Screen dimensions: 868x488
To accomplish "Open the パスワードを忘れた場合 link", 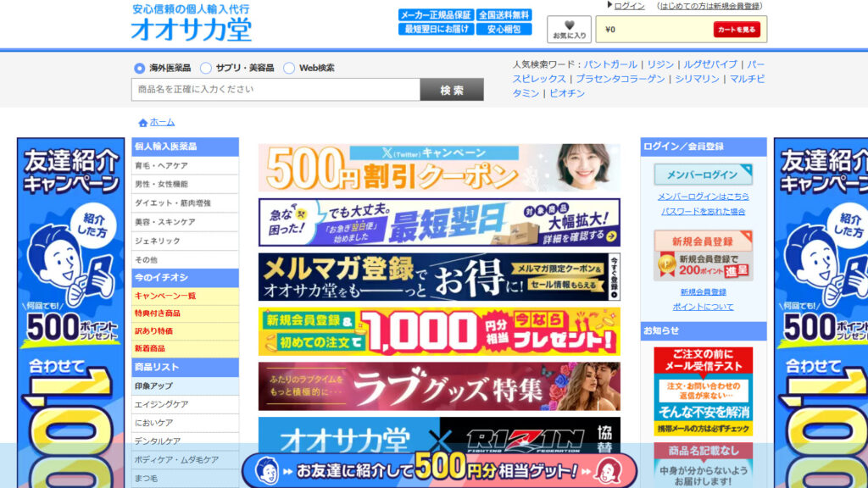I will pyautogui.click(x=703, y=211).
